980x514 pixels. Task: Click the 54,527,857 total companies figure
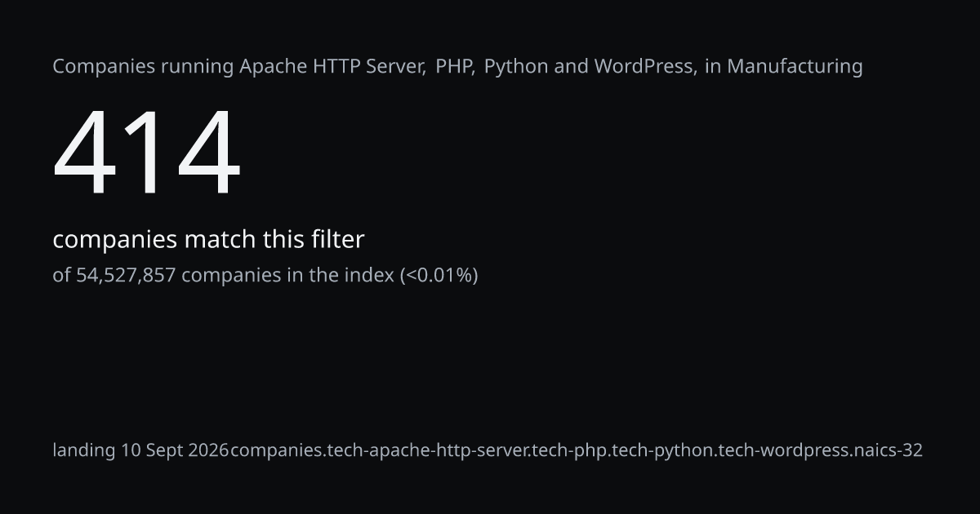(126, 276)
